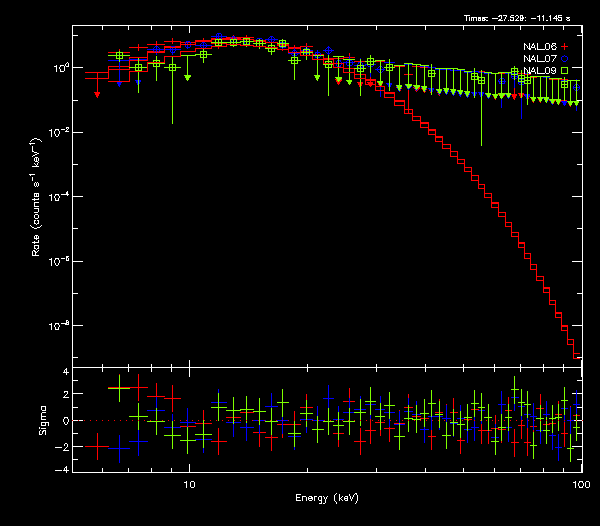Click the Sigma axis label on residual panel
This screenshot has width=600, height=526.
[x=44, y=420]
